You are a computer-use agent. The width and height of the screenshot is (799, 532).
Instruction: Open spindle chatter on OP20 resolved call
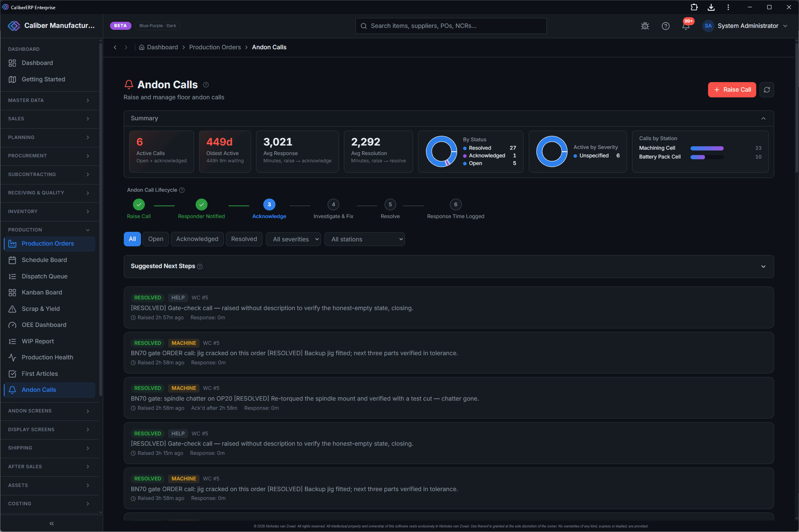[x=449, y=398]
